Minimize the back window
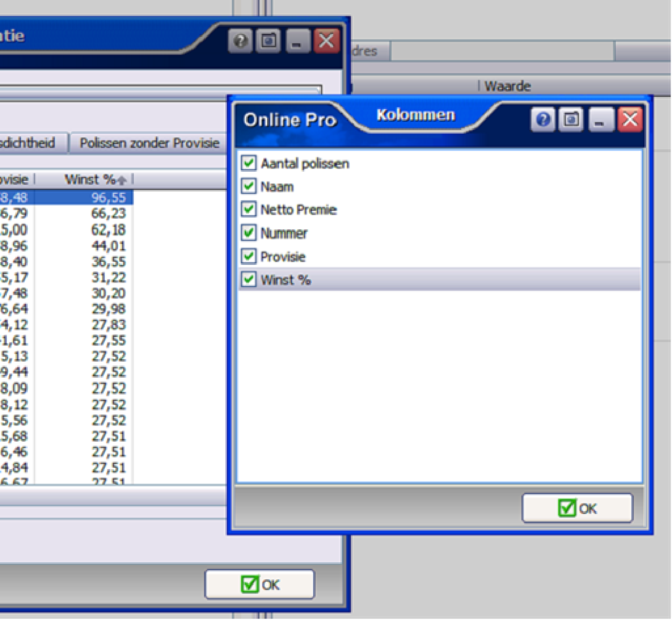This screenshot has height=620, width=672. pos(298,41)
